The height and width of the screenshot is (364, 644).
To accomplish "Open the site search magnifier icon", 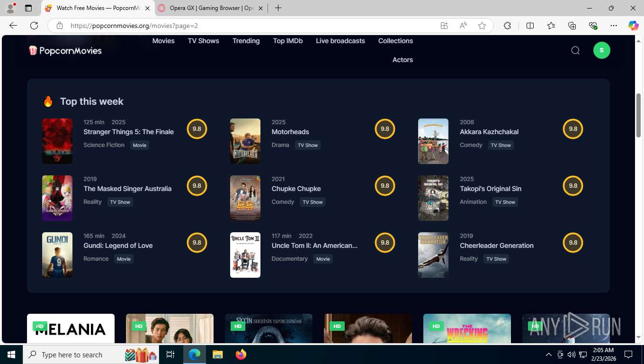I will tap(575, 50).
